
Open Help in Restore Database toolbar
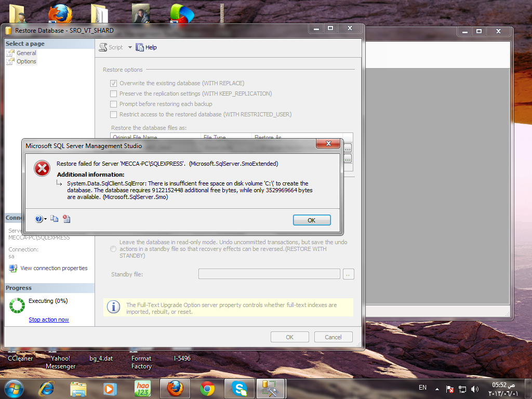coord(146,47)
